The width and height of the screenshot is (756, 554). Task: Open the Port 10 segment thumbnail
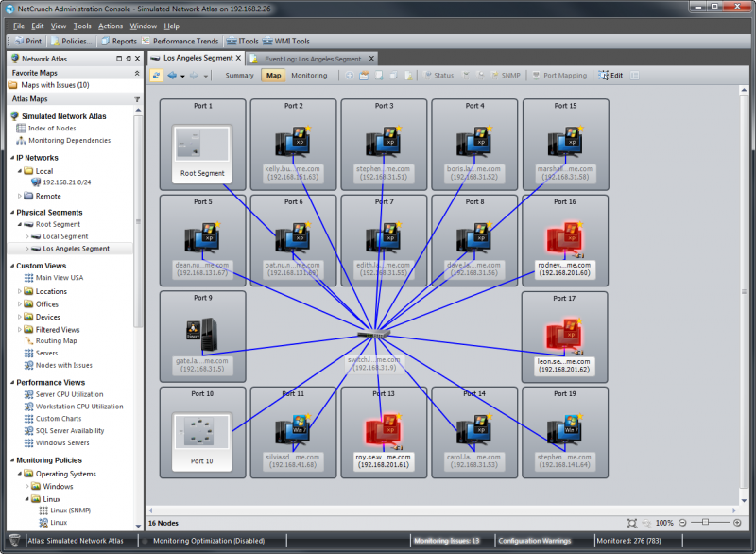pyautogui.click(x=202, y=442)
